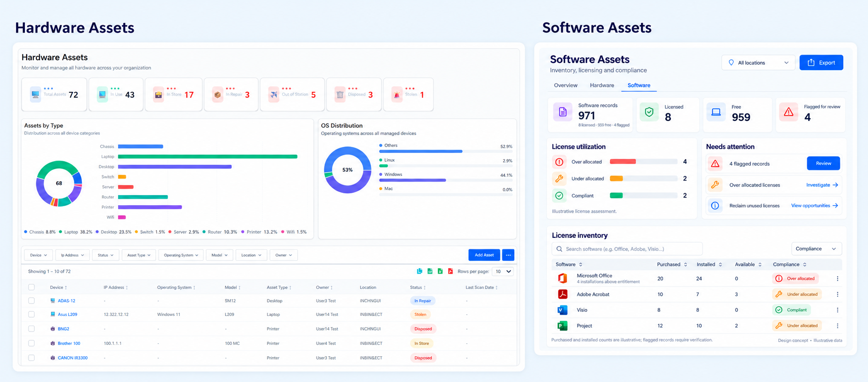Click the red PDF export icon

click(450, 271)
